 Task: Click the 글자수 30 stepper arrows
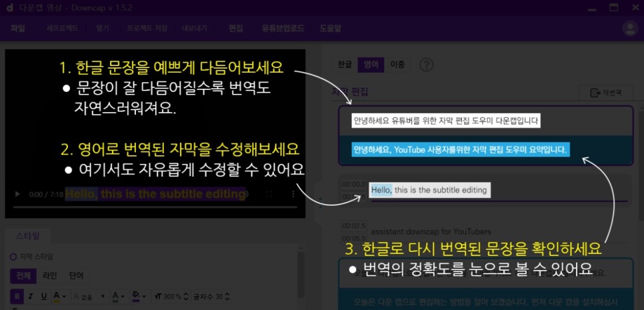(227, 297)
